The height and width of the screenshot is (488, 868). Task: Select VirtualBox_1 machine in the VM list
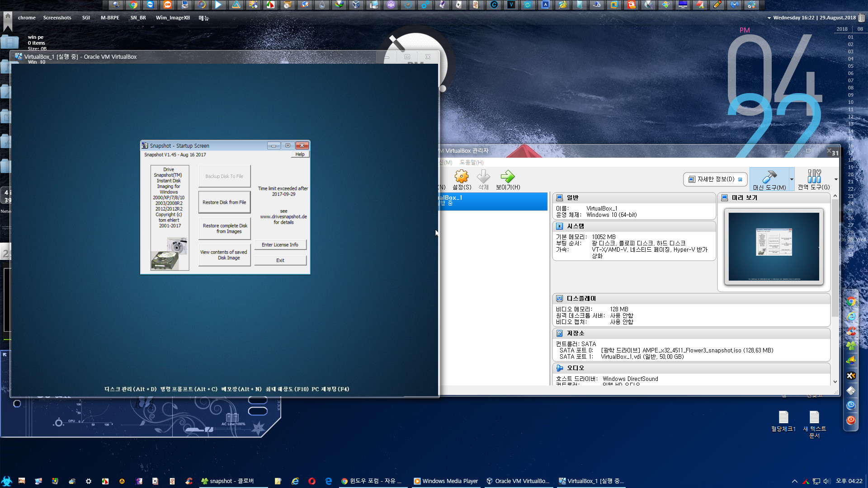pos(493,201)
